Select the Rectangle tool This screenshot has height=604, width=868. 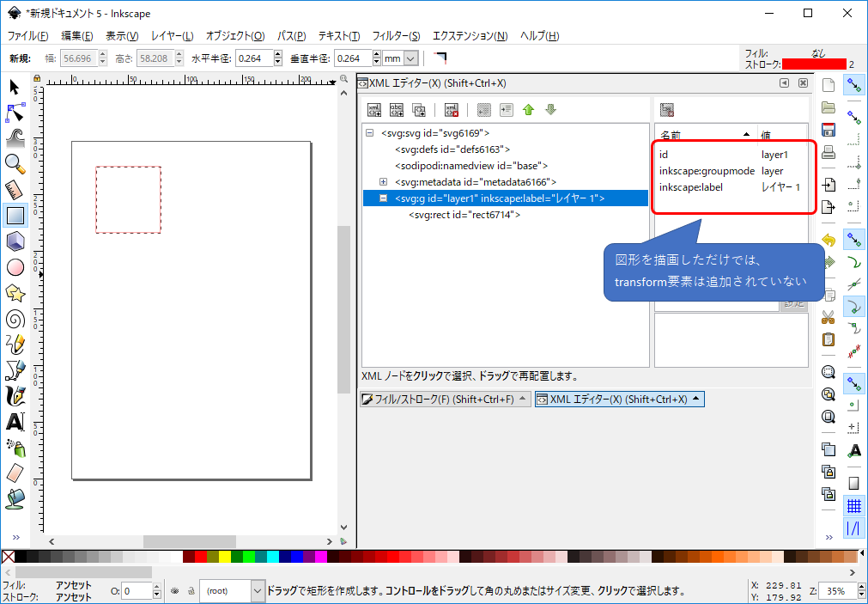(14, 216)
